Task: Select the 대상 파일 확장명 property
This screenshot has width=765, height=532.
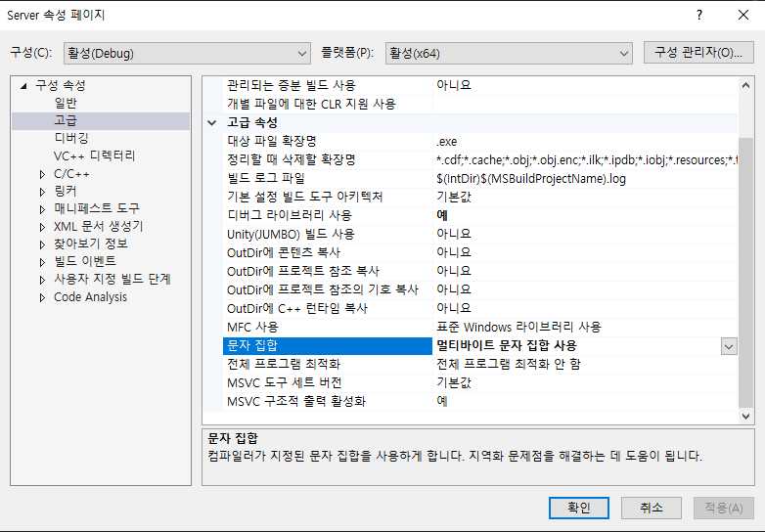Action: (328, 142)
